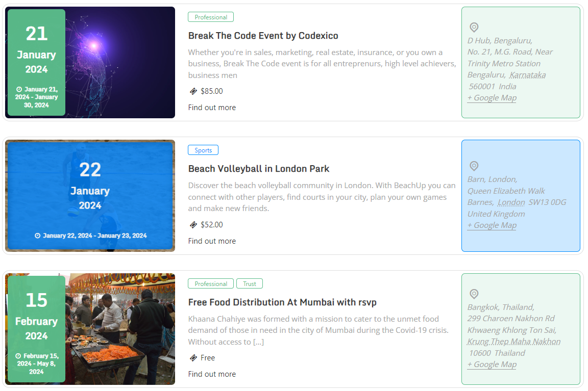Select the Trust category tag
Image resolution: width=588 pixels, height=391 pixels.
[250, 284]
